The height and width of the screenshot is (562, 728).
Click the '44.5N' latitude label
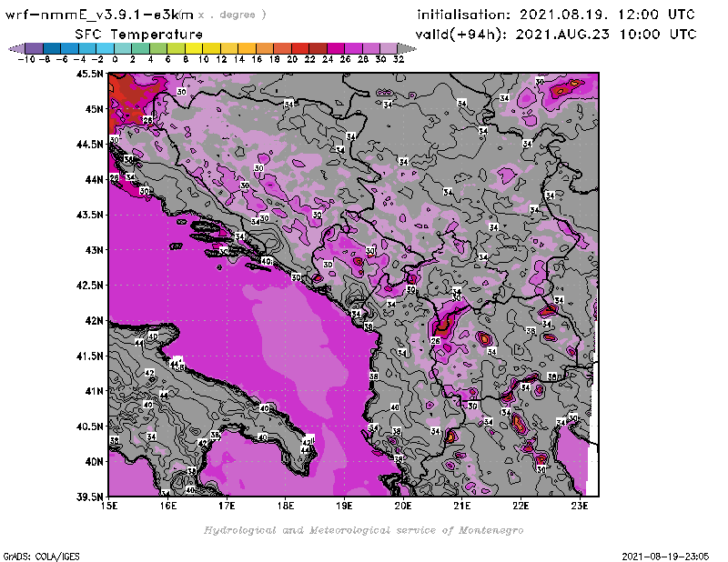[89, 145]
